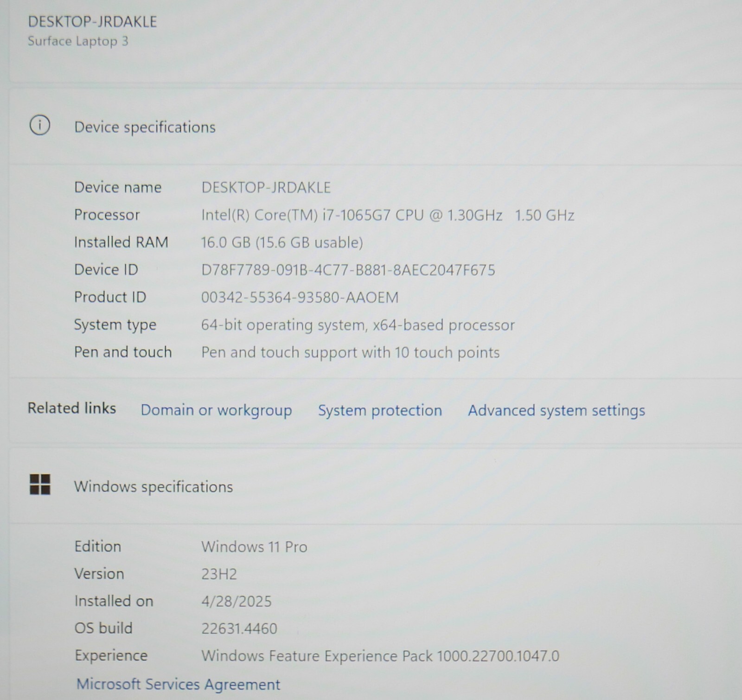Image resolution: width=742 pixels, height=700 pixels.
Task: Click the Device specifications info icon
Action: pos(39,125)
